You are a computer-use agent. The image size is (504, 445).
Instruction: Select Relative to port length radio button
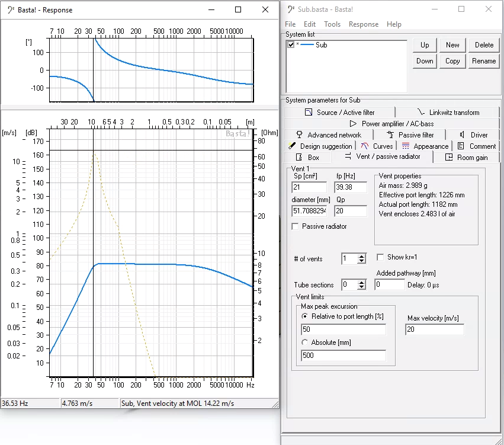pyautogui.click(x=304, y=316)
